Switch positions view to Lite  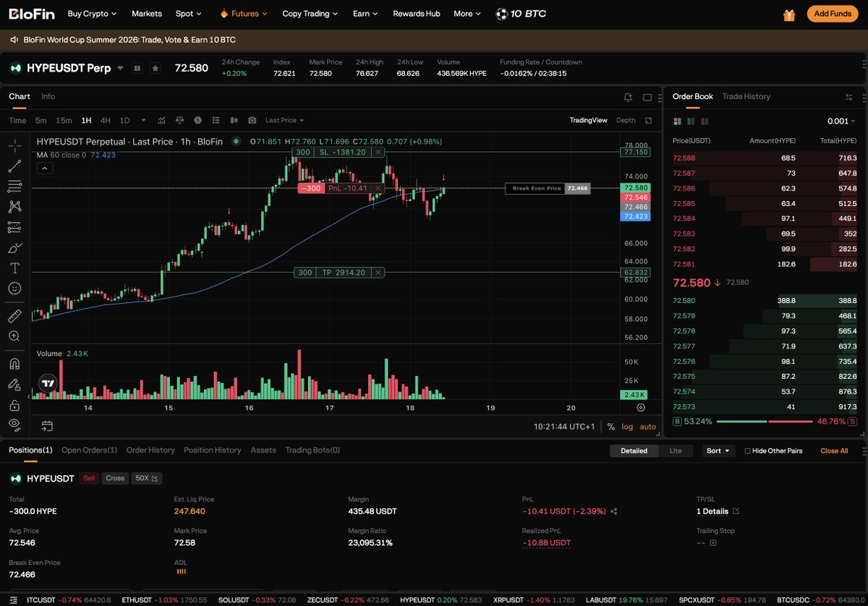click(x=675, y=451)
